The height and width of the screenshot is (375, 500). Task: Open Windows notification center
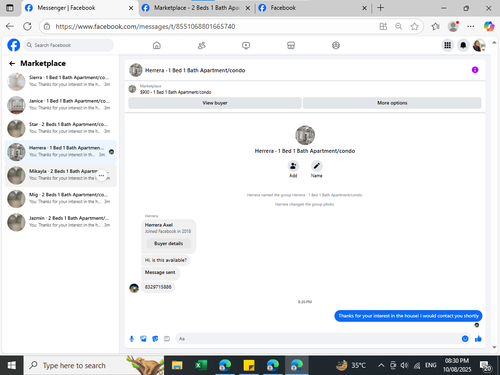(x=485, y=366)
